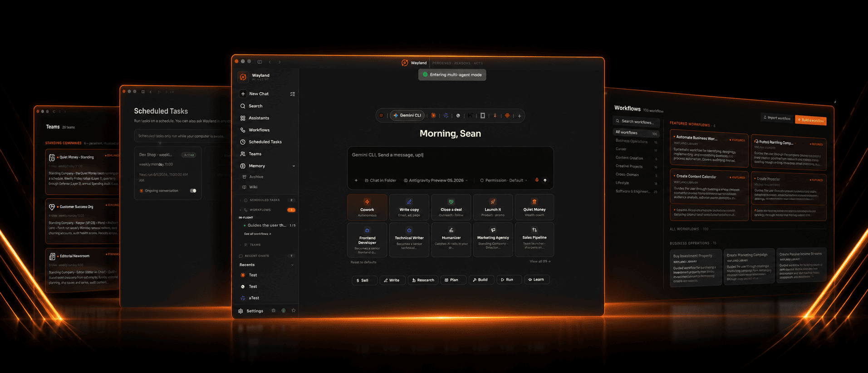
Task: Open Workflows in the sidebar menu
Action: [x=259, y=130]
